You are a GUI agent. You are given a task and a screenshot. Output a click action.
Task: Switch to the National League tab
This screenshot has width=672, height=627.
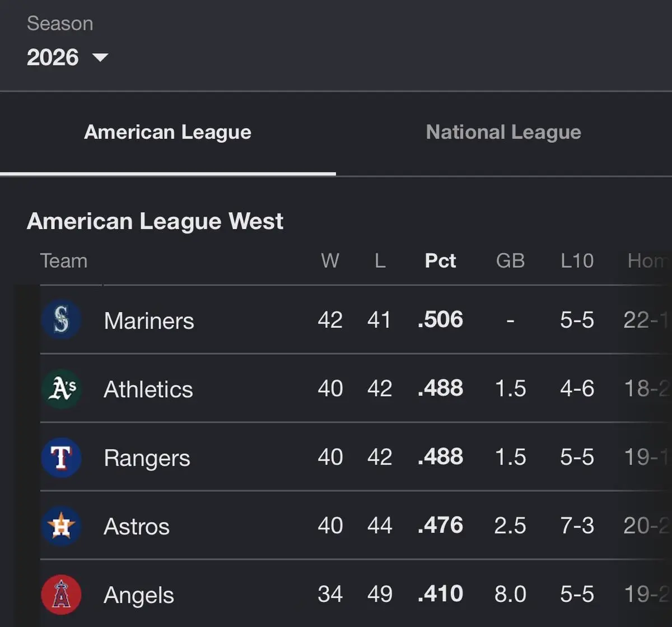503,132
